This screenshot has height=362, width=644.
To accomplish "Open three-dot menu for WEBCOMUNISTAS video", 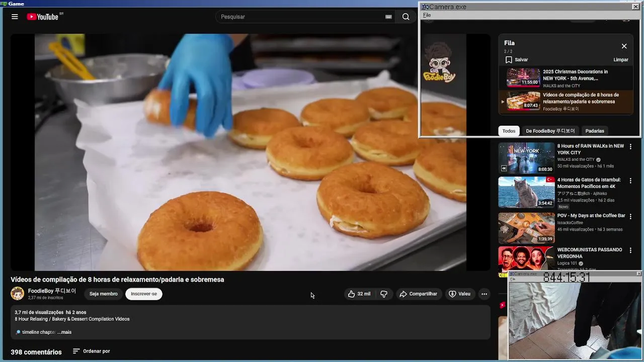I will click(x=630, y=250).
